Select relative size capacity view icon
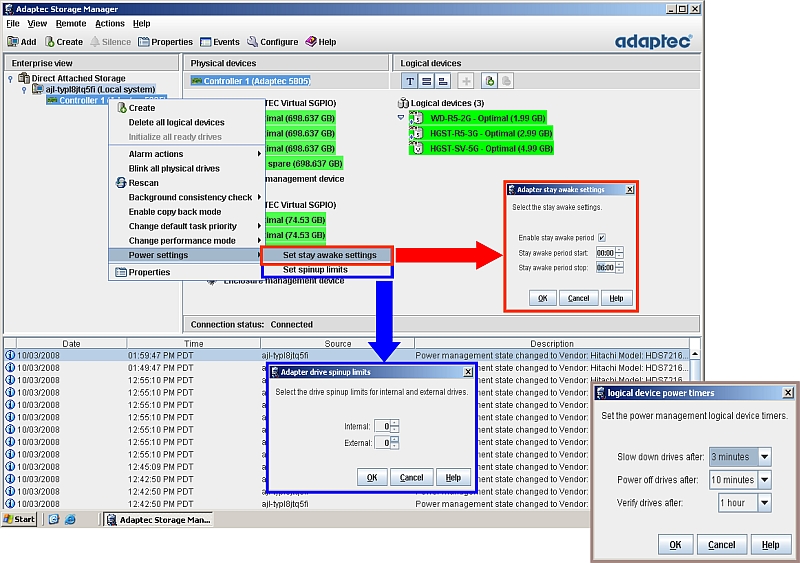The height and width of the screenshot is (563, 800). tap(443, 81)
